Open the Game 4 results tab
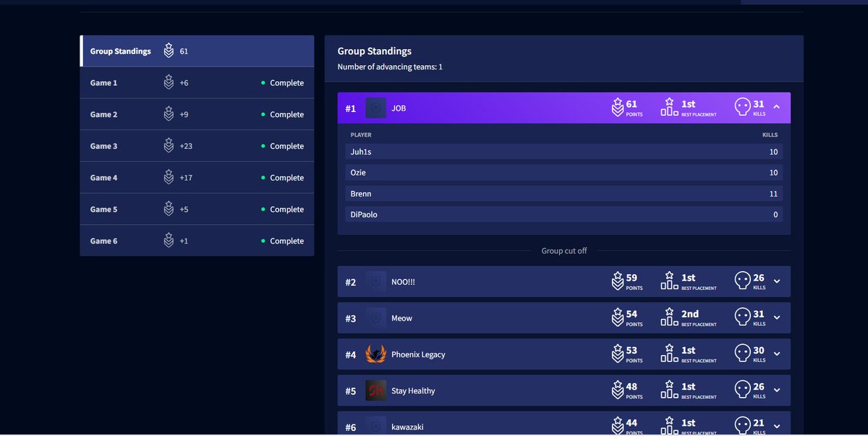The height and width of the screenshot is (436, 868). 197,178
